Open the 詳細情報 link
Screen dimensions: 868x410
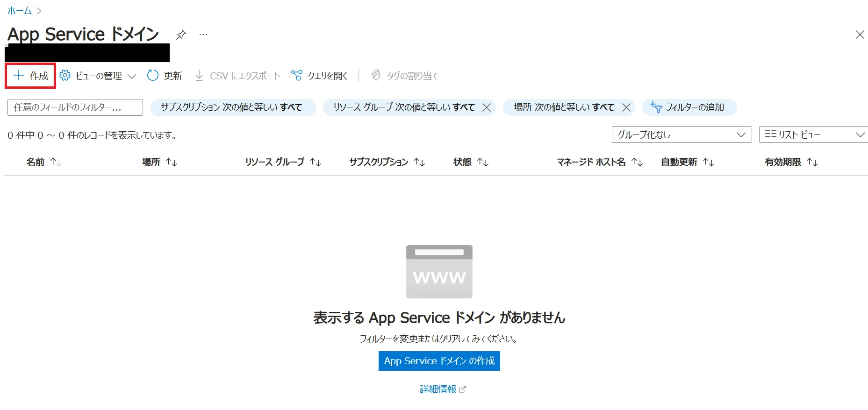443,389
